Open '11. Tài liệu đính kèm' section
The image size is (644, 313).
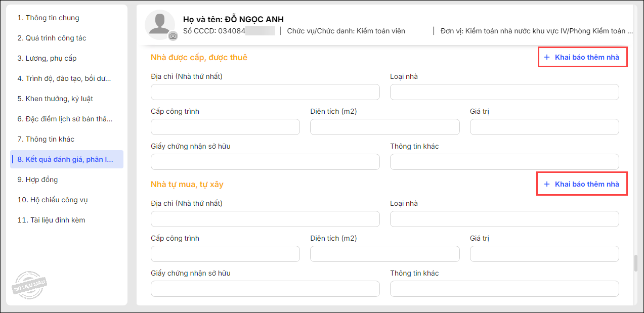(x=52, y=220)
